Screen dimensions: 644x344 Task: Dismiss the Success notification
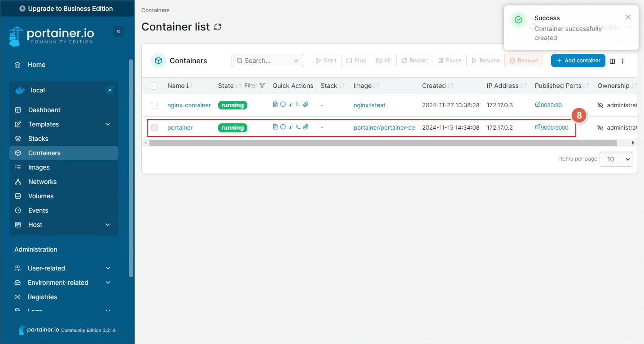[628, 17]
